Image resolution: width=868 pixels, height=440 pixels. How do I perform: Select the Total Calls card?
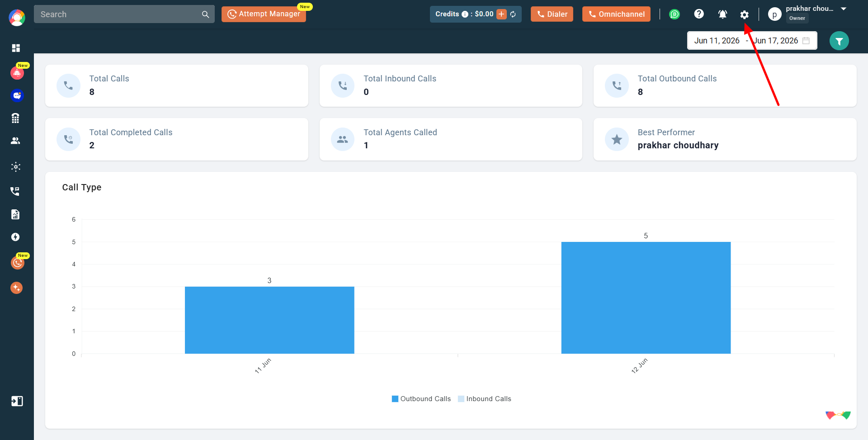(177, 85)
